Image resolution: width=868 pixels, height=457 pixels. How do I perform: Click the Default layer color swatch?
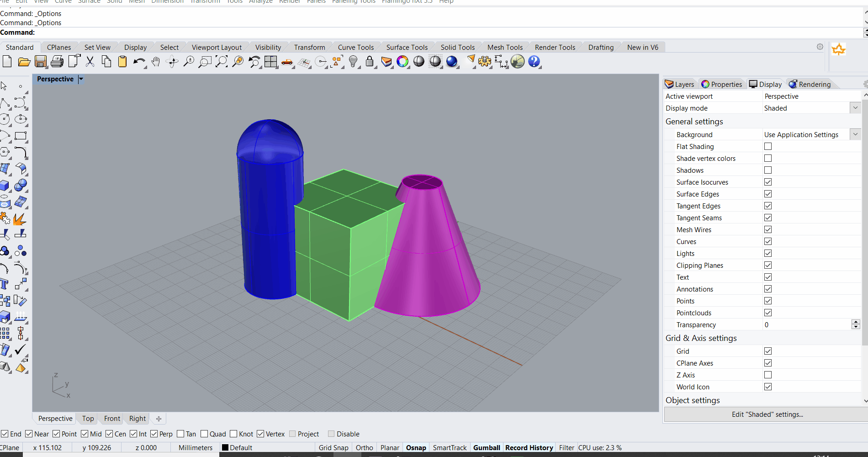[x=225, y=448]
